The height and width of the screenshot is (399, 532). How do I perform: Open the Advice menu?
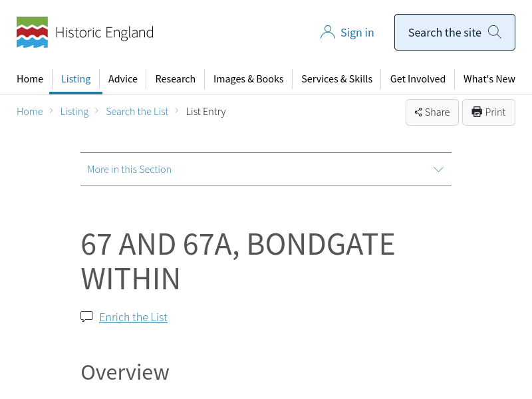[123, 78]
